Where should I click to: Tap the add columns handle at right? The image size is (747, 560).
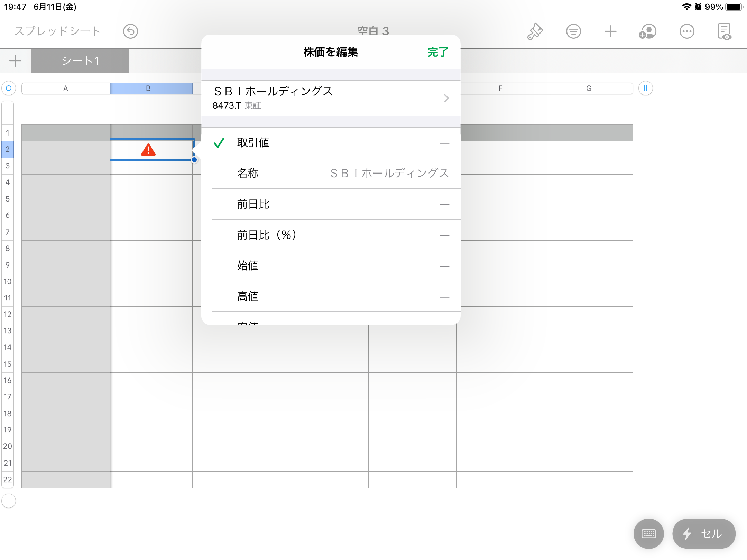click(x=645, y=88)
